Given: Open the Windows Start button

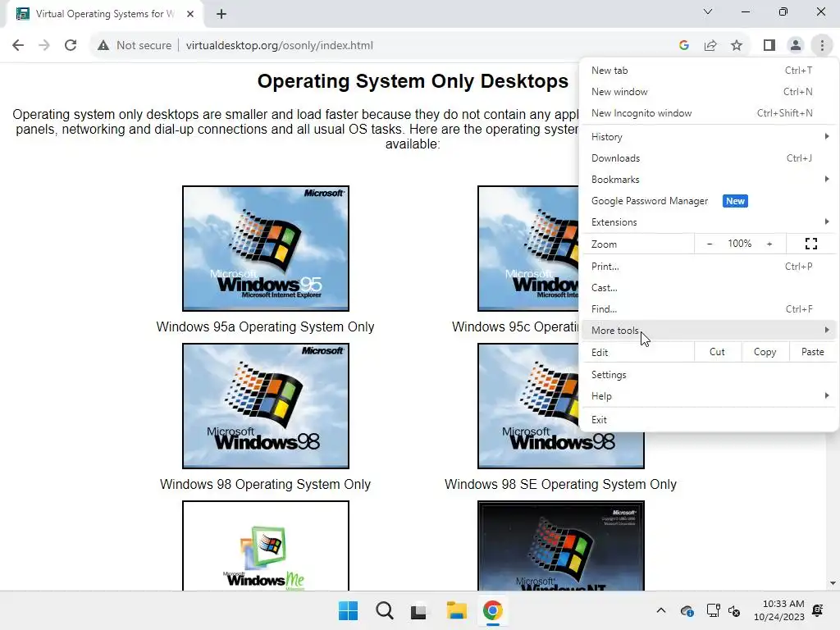Looking at the screenshot, I should (348, 610).
